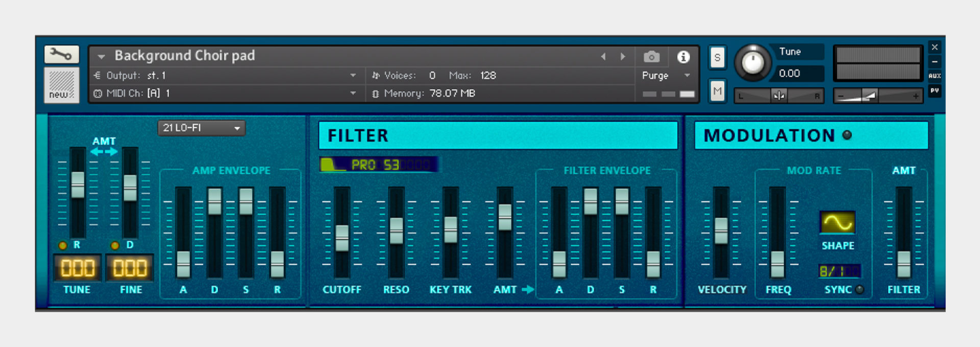The image size is (980, 347).
Task: Click the output level meter display
Action: pos(878,63)
